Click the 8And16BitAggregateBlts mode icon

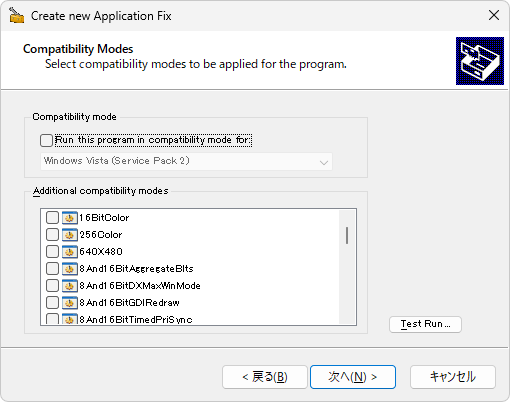[x=69, y=269]
